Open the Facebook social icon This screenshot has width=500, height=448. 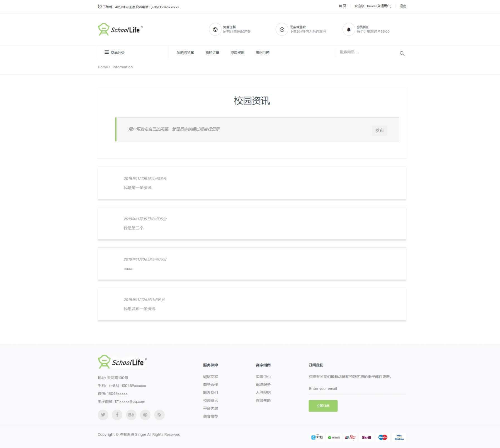[x=117, y=415]
